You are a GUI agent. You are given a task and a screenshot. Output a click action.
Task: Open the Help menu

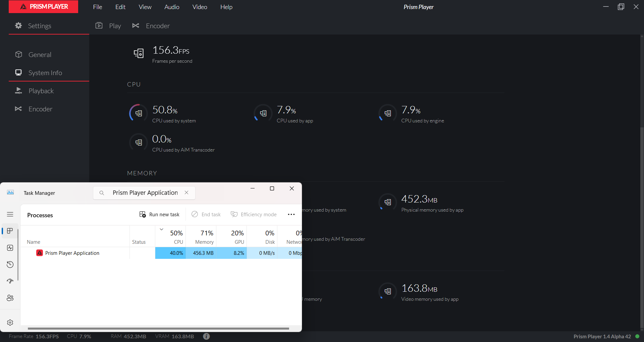226,7
